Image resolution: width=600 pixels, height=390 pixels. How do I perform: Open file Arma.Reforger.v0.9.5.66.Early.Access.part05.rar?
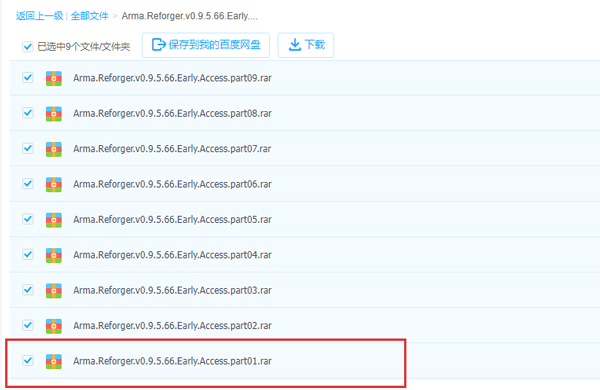(x=173, y=220)
